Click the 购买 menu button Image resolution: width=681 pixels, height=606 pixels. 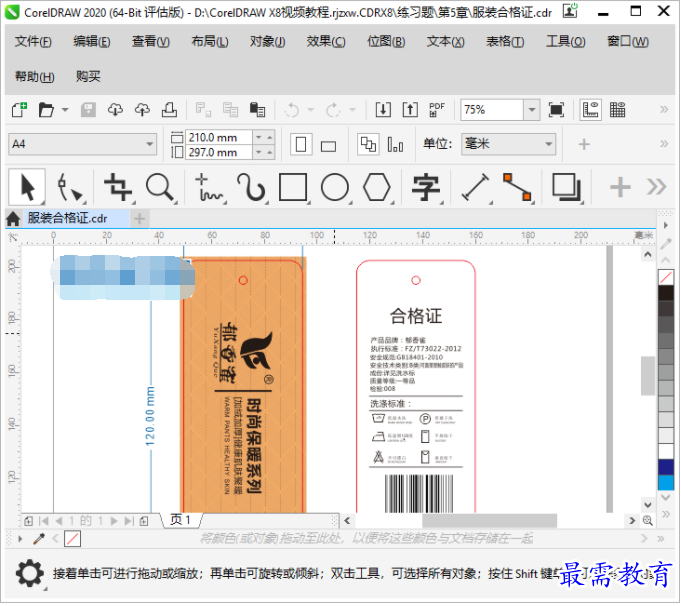(x=88, y=76)
